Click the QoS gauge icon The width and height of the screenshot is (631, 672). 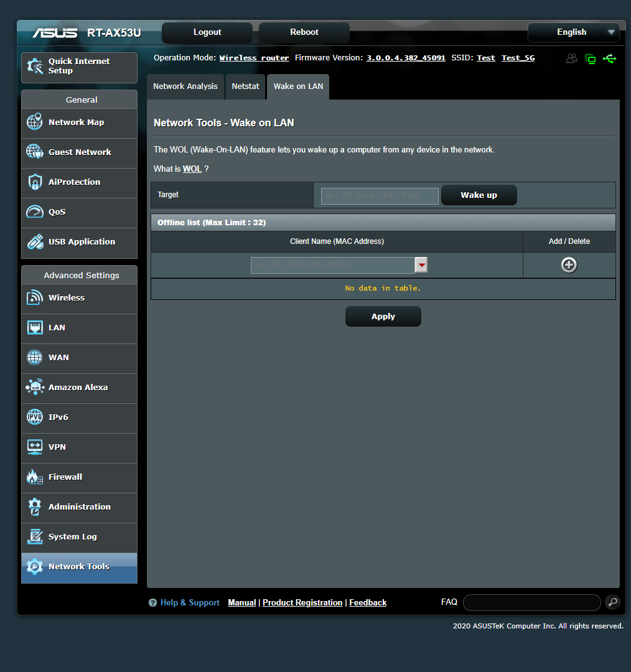click(x=35, y=212)
